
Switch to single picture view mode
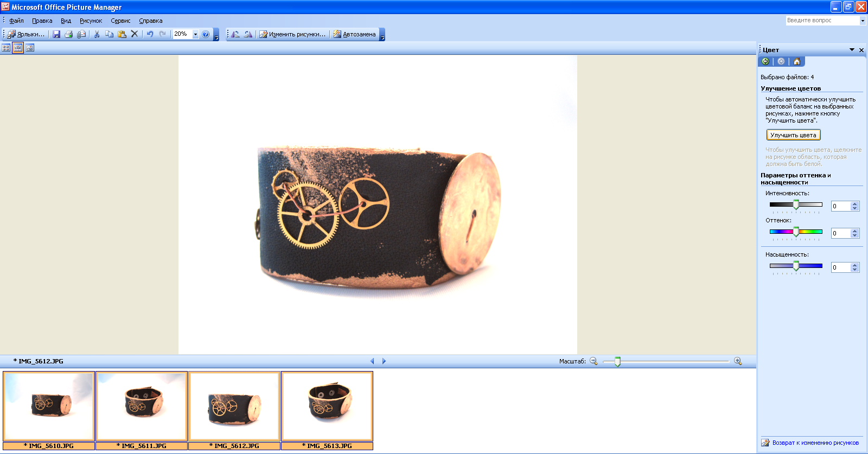[30, 48]
